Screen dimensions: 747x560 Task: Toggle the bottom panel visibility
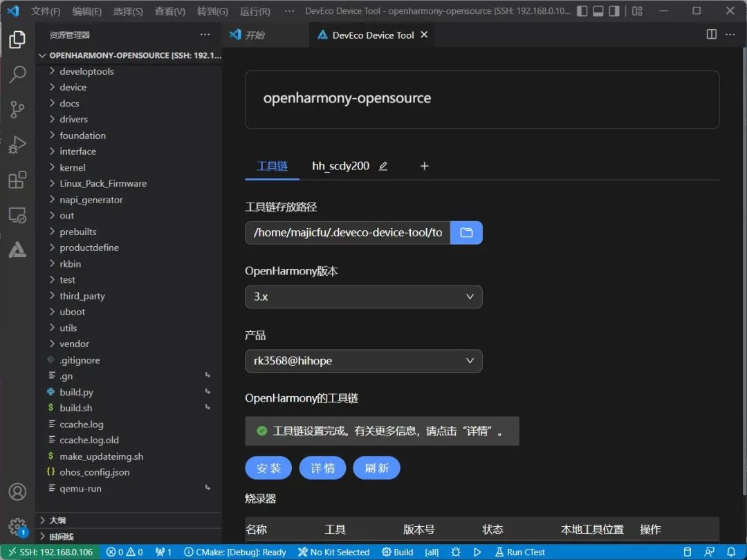coord(598,10)
